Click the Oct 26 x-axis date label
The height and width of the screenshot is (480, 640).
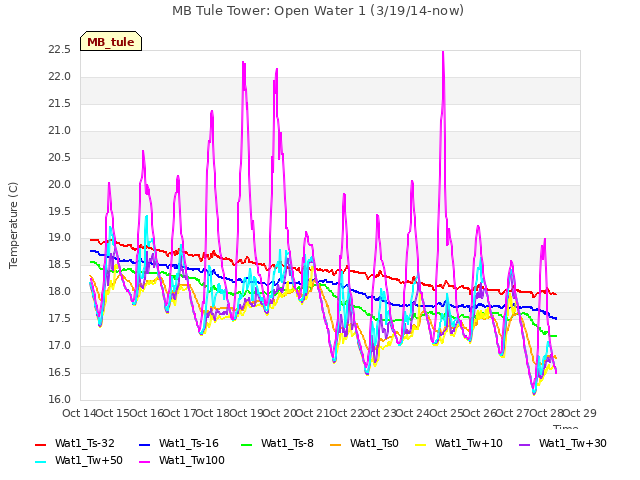coord(480,413)
